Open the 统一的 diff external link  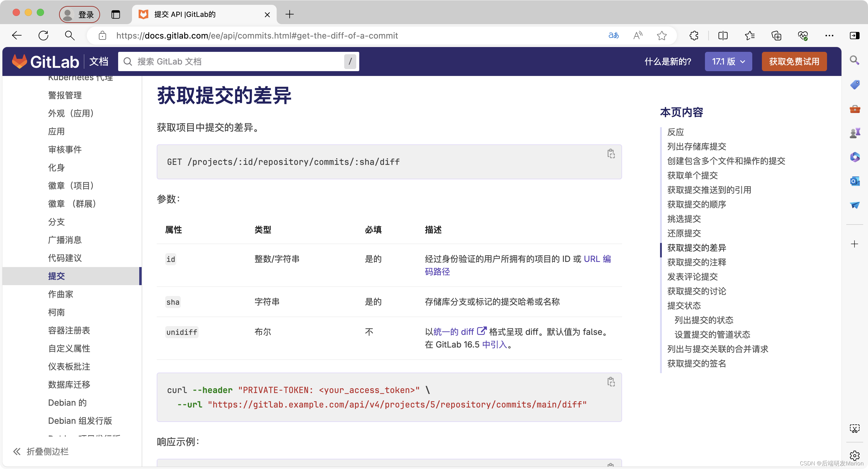(454, 332)
